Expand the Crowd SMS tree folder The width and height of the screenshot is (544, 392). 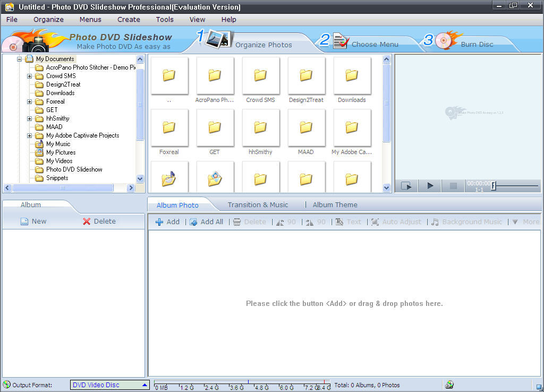click(30, 76)
